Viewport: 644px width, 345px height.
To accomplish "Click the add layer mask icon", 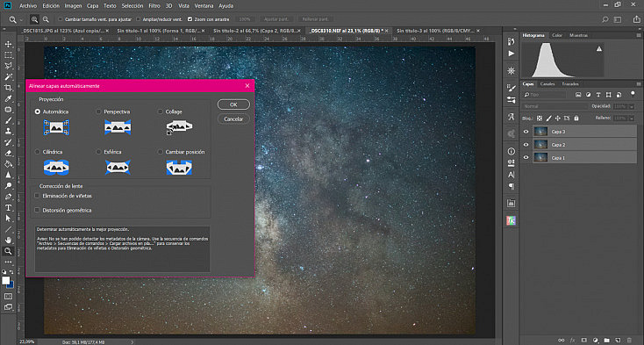I will (583, 340).
